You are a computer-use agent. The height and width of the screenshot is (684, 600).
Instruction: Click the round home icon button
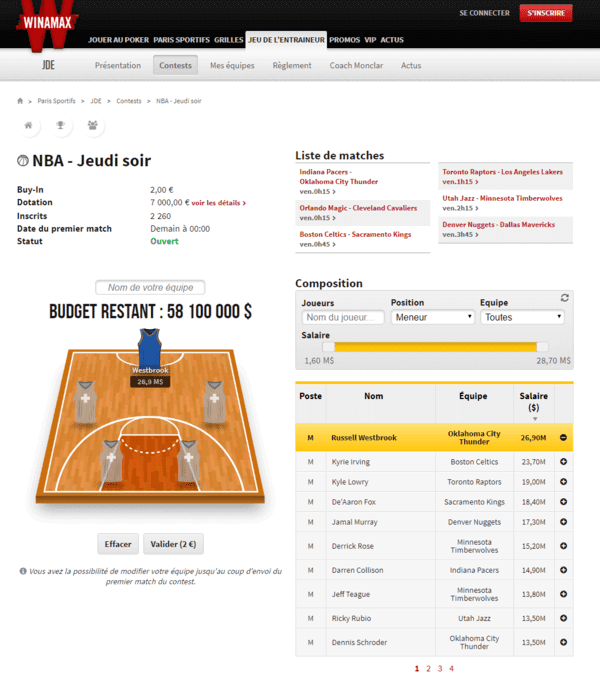point(28,126)
